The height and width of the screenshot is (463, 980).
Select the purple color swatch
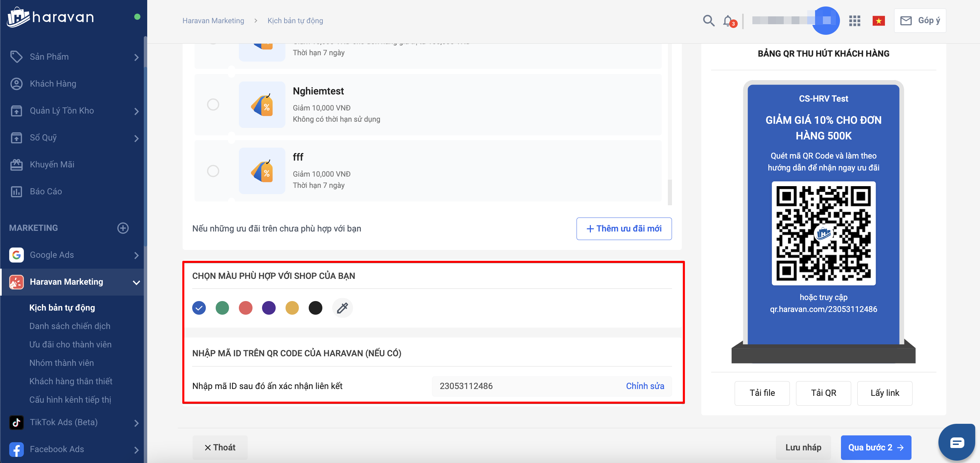pyautogui.click(x=269, y=308)
